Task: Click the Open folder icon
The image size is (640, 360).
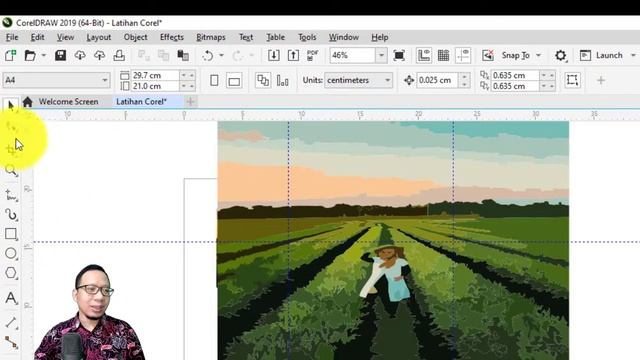Action: 30,55
